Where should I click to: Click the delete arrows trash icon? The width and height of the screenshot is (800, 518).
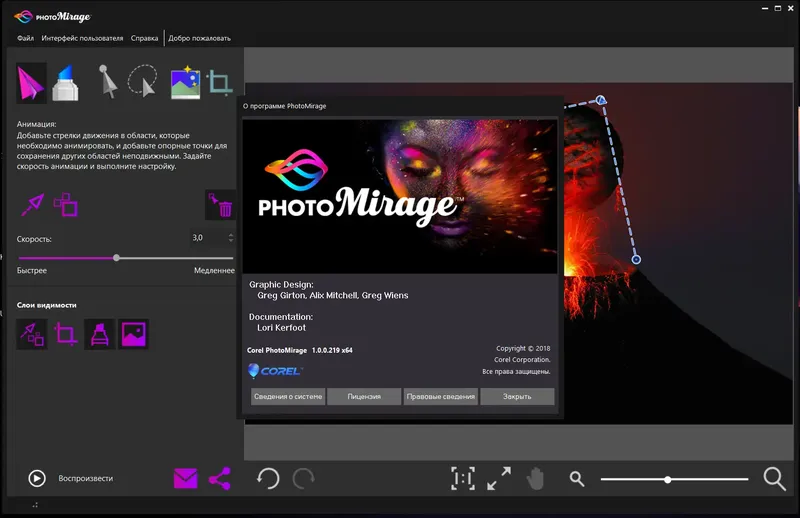(x=220, y=205)
